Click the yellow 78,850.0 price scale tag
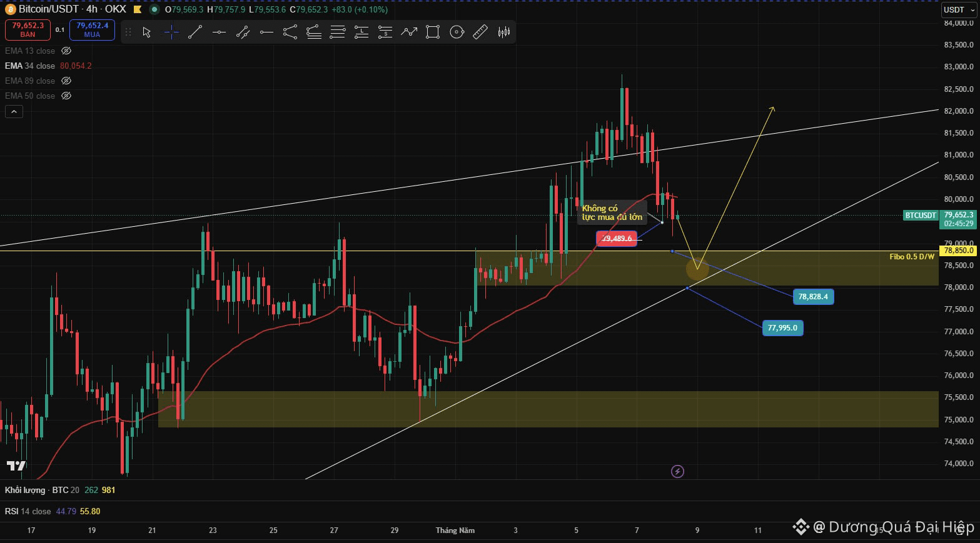Viewport: 980px width, 543px height. click(959, 251)
